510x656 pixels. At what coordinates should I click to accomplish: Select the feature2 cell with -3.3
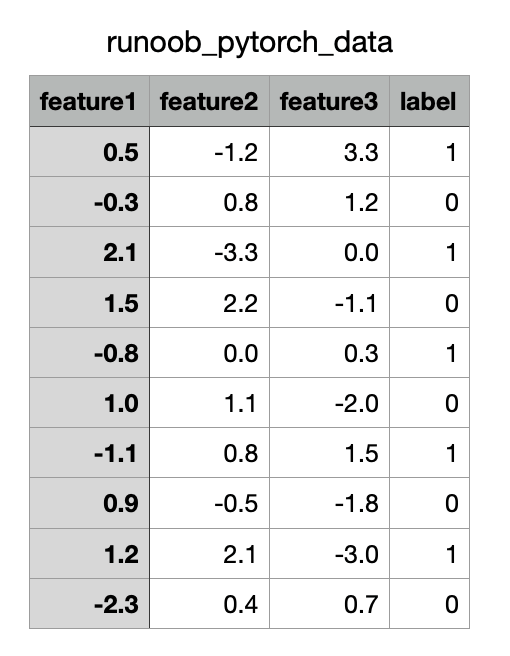(x=210, y=252)
